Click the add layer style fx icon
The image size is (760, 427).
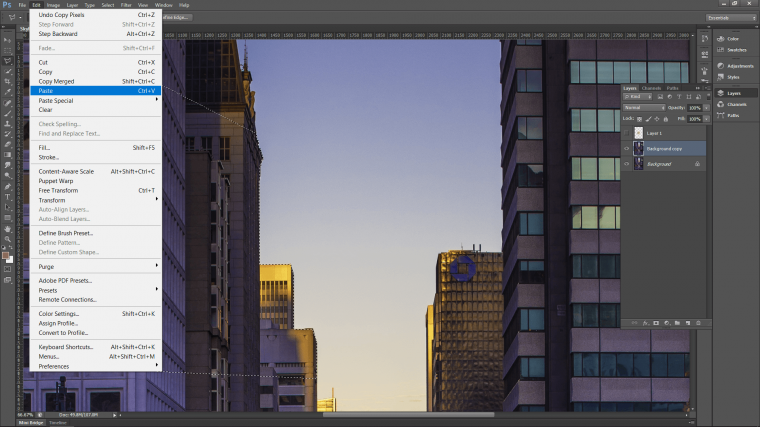[645, 323]
